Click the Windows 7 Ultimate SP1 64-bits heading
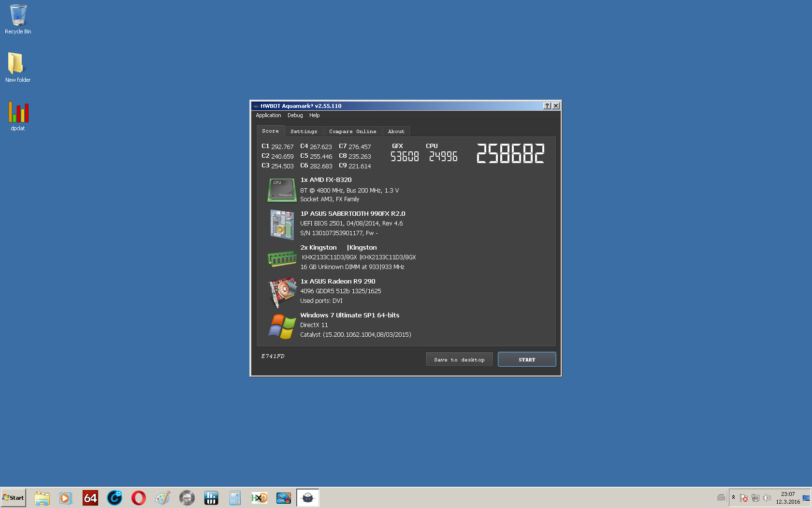The image size is (812, 508). tap(350, 315)
